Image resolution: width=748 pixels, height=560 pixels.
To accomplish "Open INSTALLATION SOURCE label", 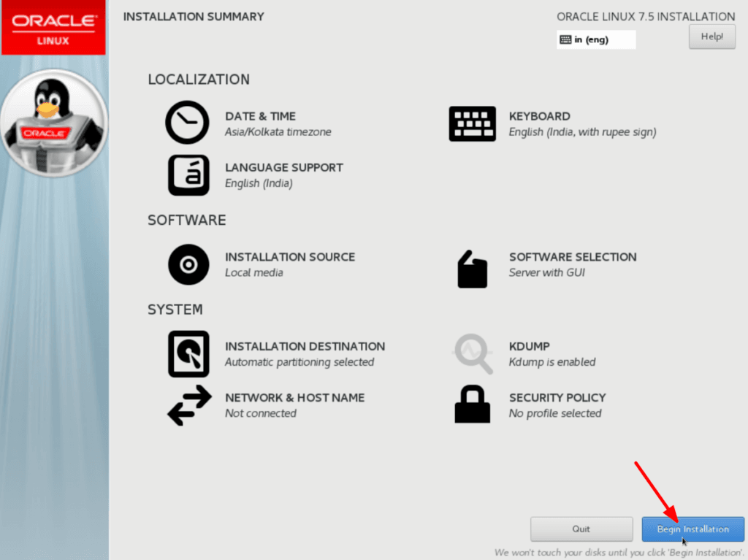I will (x=290, y=257).
